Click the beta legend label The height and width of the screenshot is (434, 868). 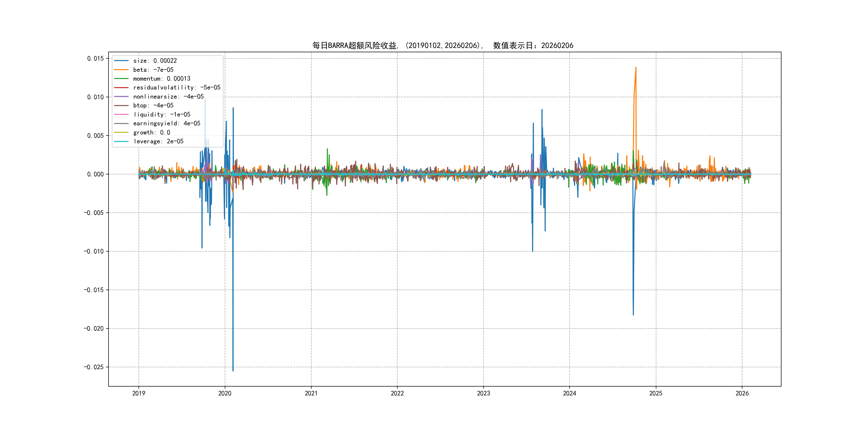point(153,70)
